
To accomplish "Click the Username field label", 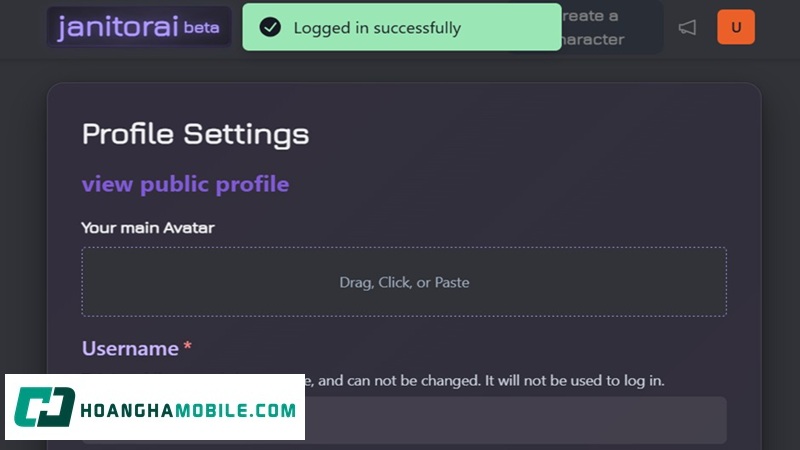I will [x=130, y=349].
